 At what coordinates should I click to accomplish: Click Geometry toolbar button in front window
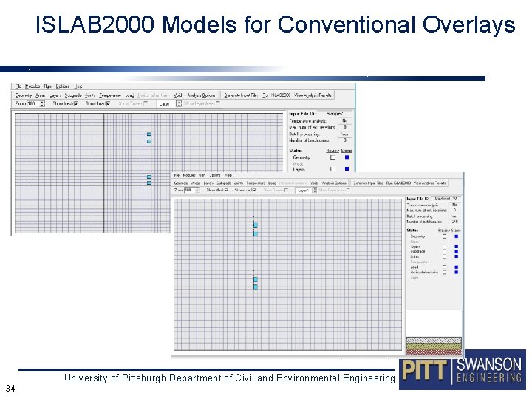181,183
